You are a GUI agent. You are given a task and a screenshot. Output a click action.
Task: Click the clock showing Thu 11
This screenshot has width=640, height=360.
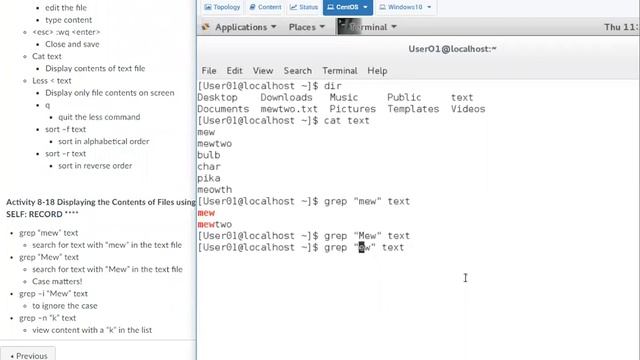click(x=620, y=27)
